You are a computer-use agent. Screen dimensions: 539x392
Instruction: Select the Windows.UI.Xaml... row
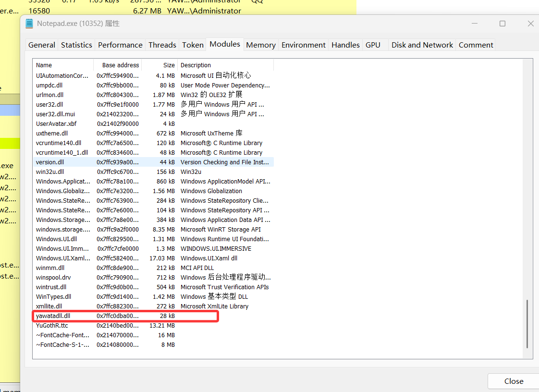click(153, 258)
